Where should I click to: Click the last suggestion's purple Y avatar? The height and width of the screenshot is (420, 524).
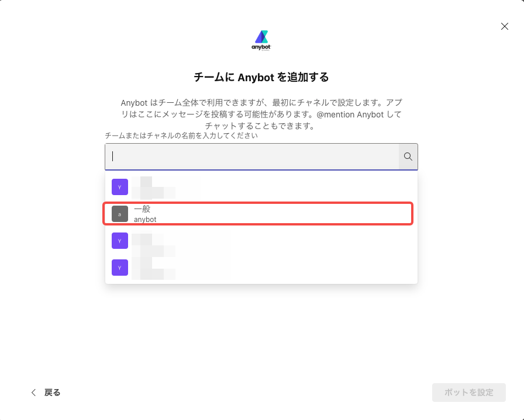tap(120, 268)
